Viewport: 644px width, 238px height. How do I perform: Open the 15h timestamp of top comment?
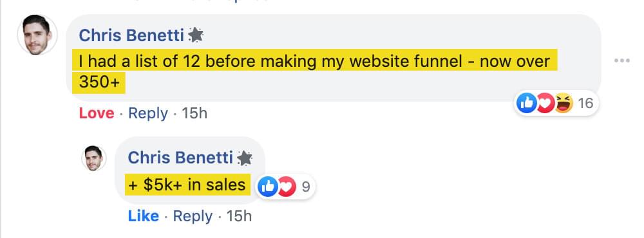click(194, 113)
